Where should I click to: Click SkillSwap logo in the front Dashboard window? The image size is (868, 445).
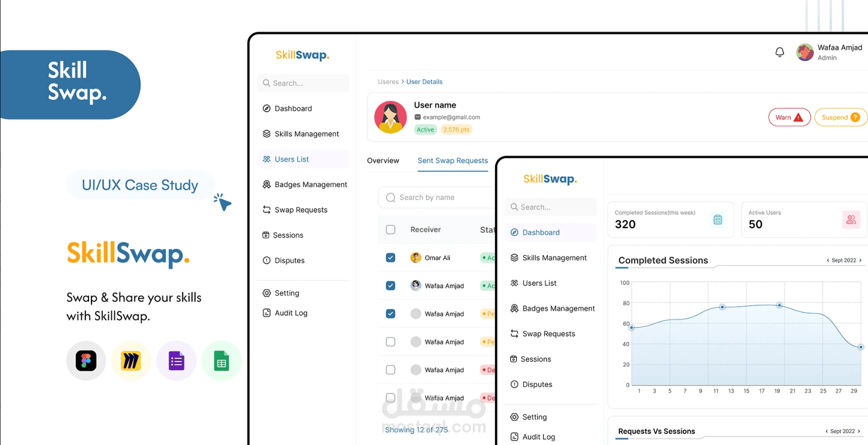[550, 179]
